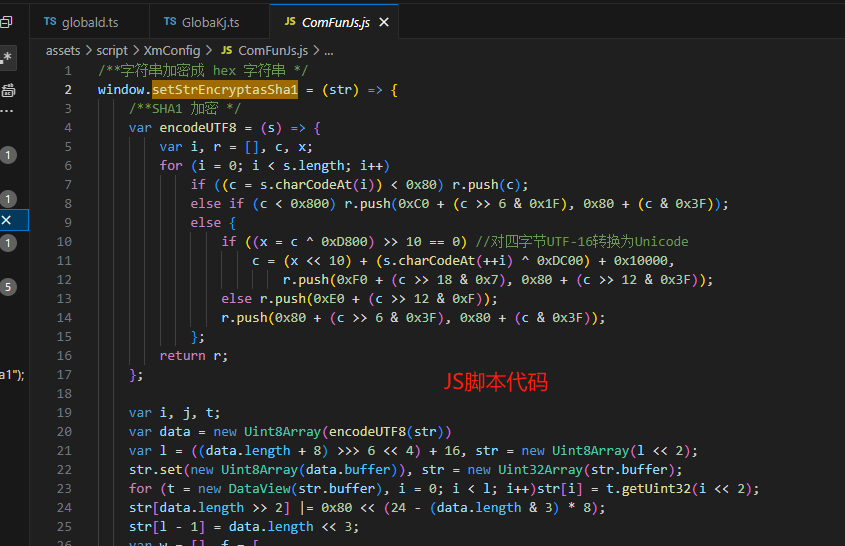This screenshot has width=845, height=546.
Task: Click line number 18 in the gutter
Action: 64,393
